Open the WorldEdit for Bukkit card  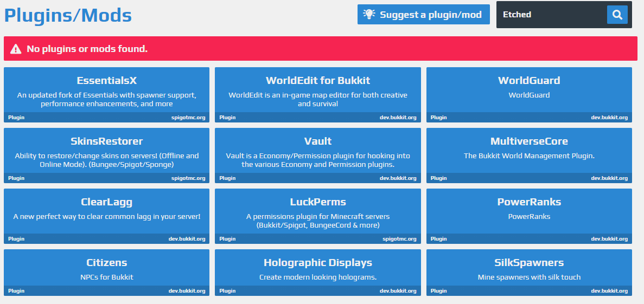pyautogui.click(x=318, y=95)
